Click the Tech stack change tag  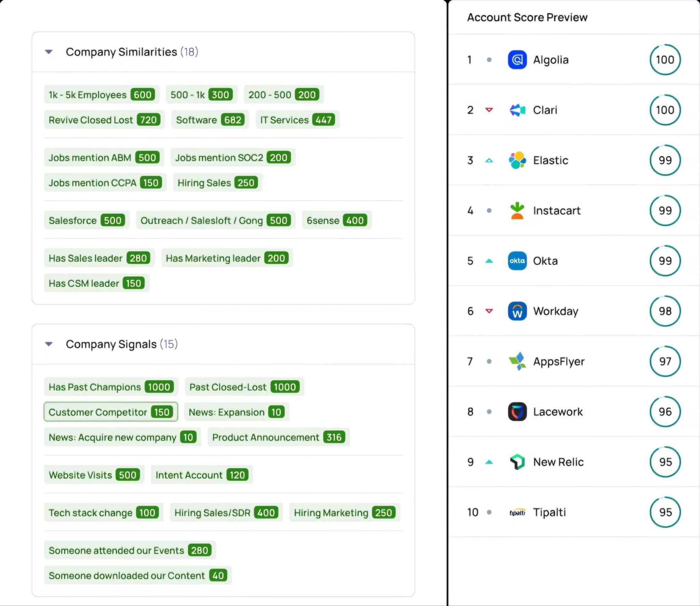[104, 512]
